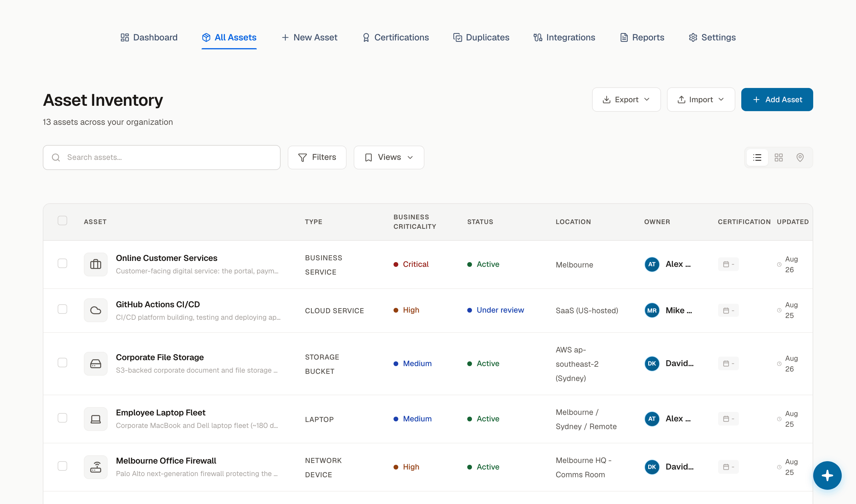Toggle the select-all checkbox in table header
The width and height of the screenshot is (856, 504).
click(x=62, y=221)
